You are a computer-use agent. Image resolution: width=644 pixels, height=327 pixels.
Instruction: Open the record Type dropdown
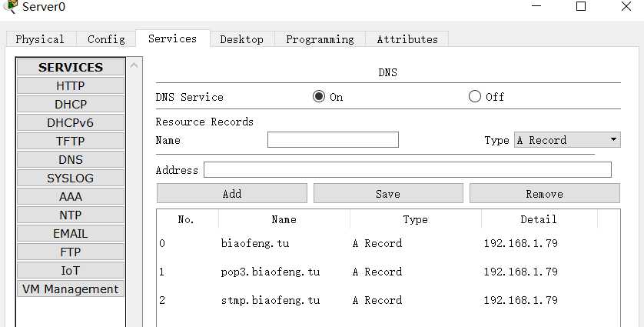point(567,140)
